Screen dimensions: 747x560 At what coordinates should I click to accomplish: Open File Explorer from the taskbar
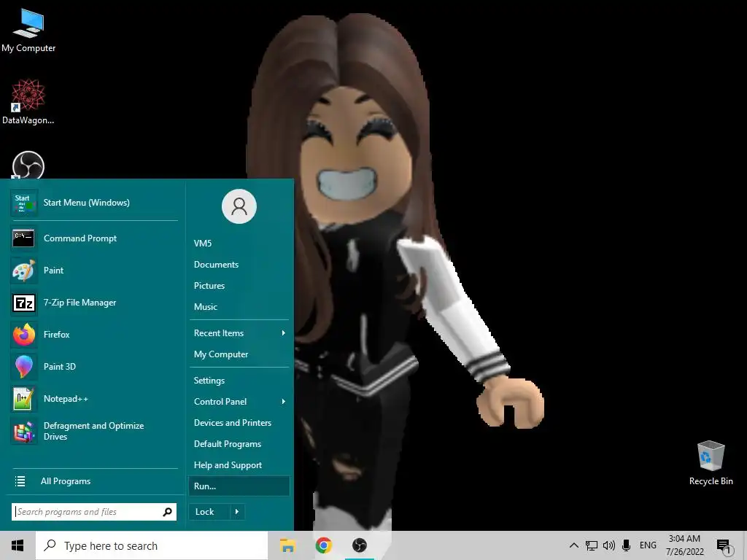287,545
